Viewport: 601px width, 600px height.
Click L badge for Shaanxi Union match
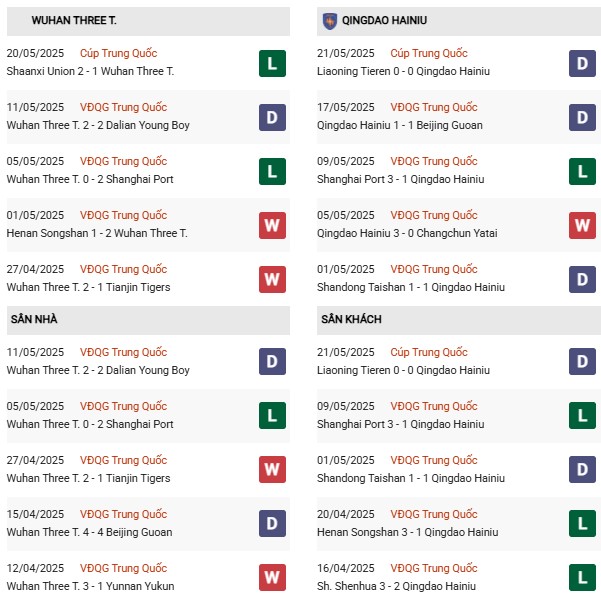[x=272, y=64]
